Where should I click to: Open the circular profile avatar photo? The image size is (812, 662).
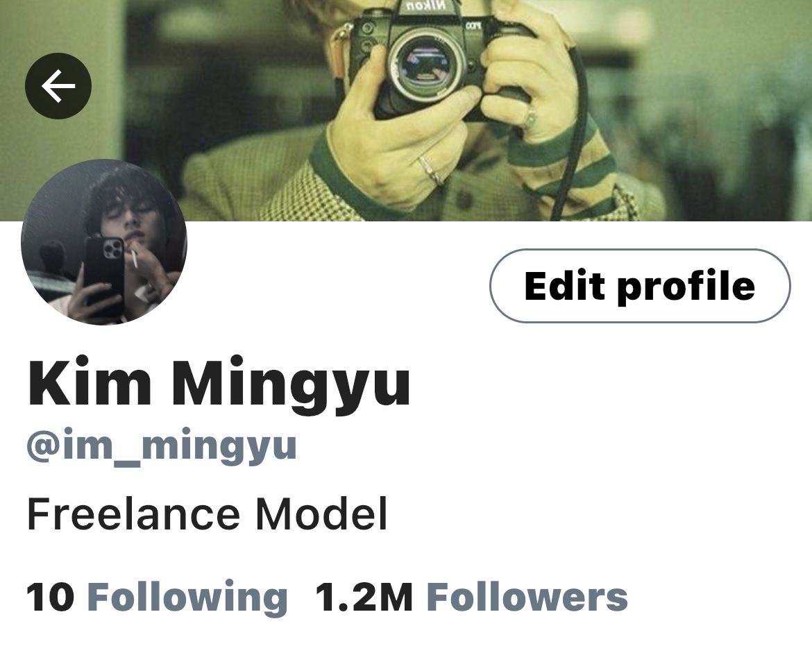click(103, 242)
